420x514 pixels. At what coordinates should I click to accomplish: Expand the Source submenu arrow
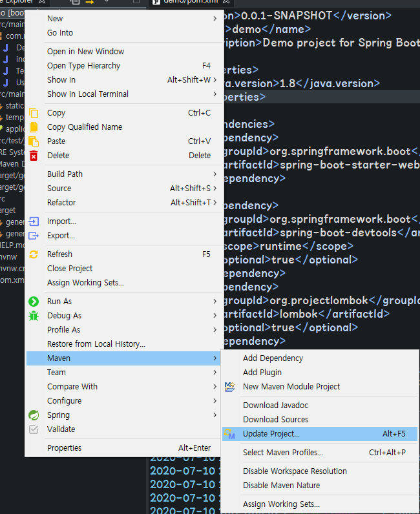[x=215, y=189]
